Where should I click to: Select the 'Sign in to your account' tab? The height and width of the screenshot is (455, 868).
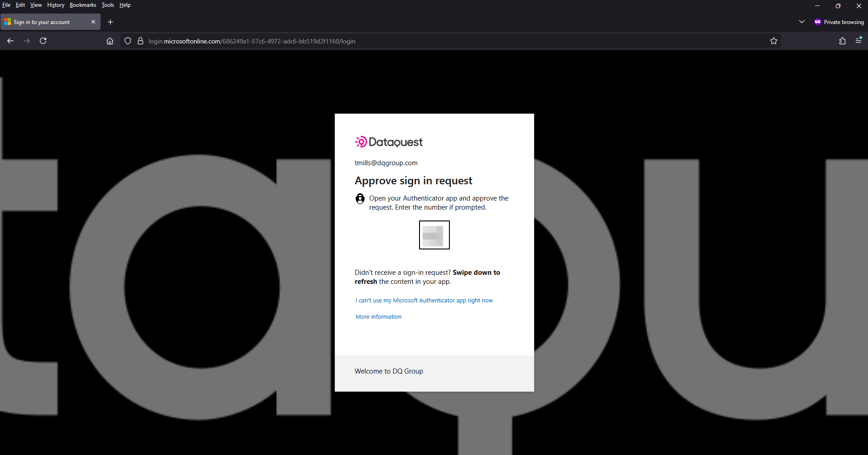50,22
